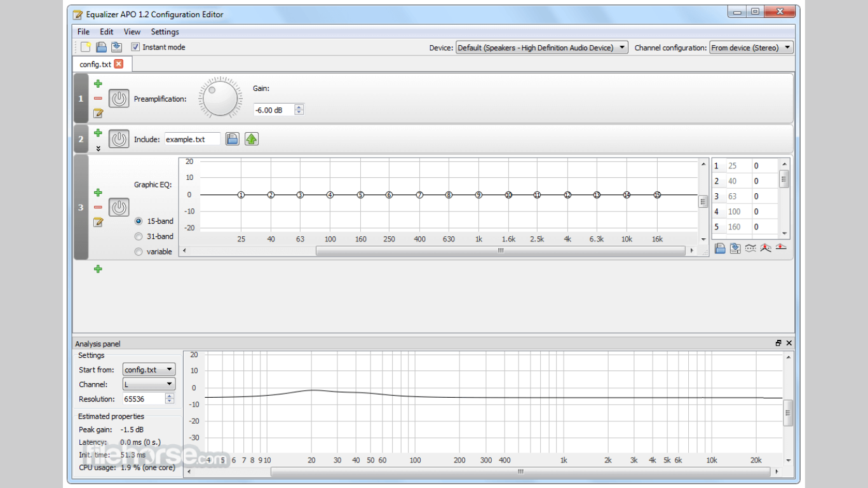The width and height of the screenshot is (868, 488).
Task: Click the Open file toolbar icon
Action: pyautogui.click(x=101, y=47)
